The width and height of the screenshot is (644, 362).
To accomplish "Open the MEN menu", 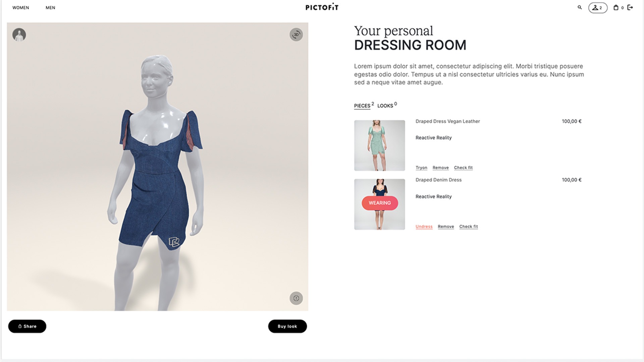I will click(x=50, y=8).
